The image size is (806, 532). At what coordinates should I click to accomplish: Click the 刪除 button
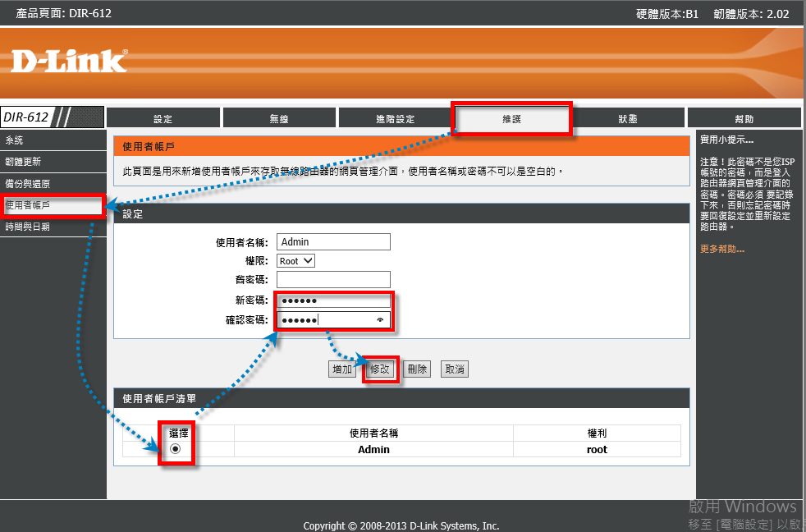[x=417, y=369]
